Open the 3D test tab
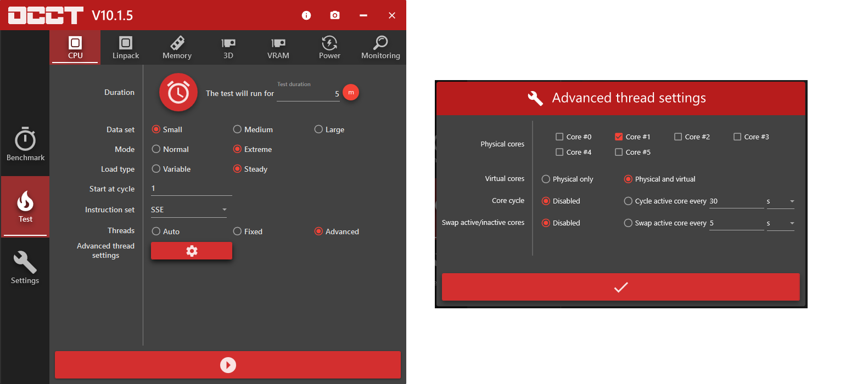 click(228, 47)
